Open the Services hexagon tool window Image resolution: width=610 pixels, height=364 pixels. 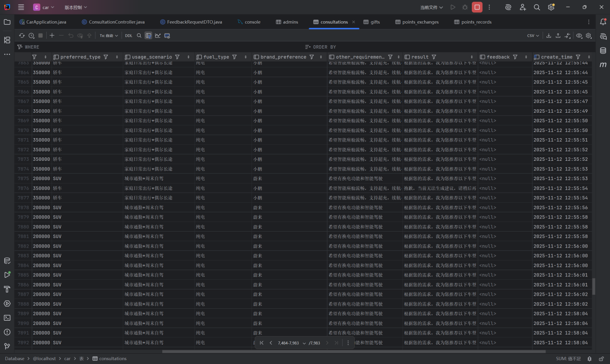[x=7, y=303]
